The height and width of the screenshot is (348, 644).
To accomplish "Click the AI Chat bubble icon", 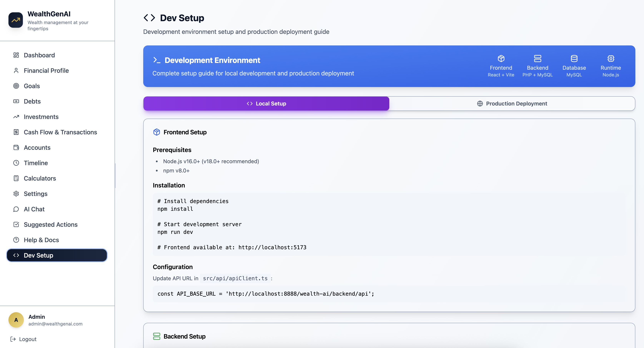I will (x=16, y=209).
